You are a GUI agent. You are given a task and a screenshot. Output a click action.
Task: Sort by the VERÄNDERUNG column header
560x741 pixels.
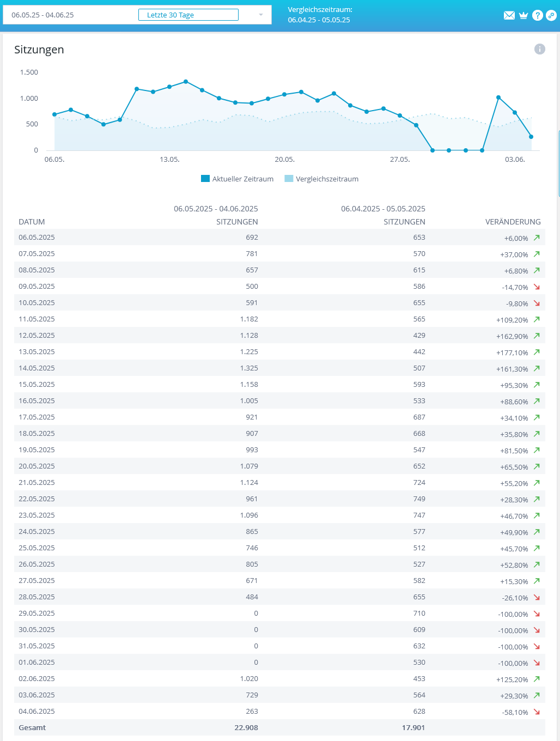(513, 222)
